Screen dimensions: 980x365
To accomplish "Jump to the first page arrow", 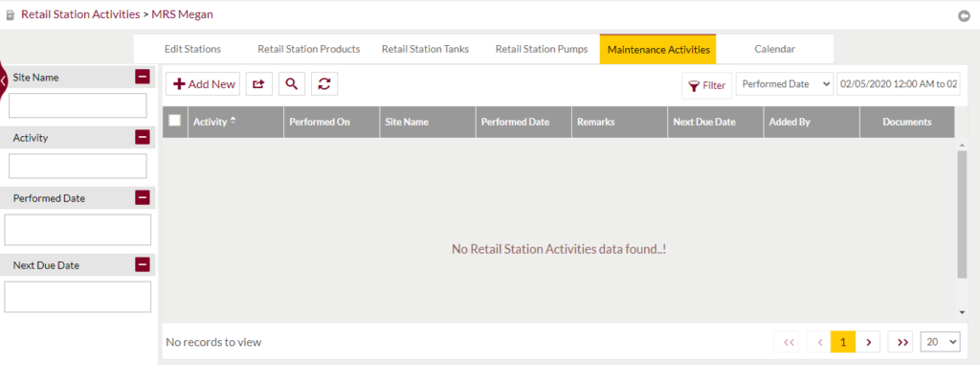I will coord(788,342).
